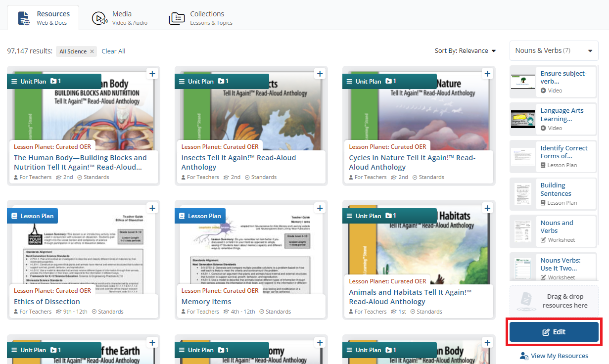
Task: Open Language Arts Learning video in sidebar
Action: pyautogui.click(x=562, y=115)
